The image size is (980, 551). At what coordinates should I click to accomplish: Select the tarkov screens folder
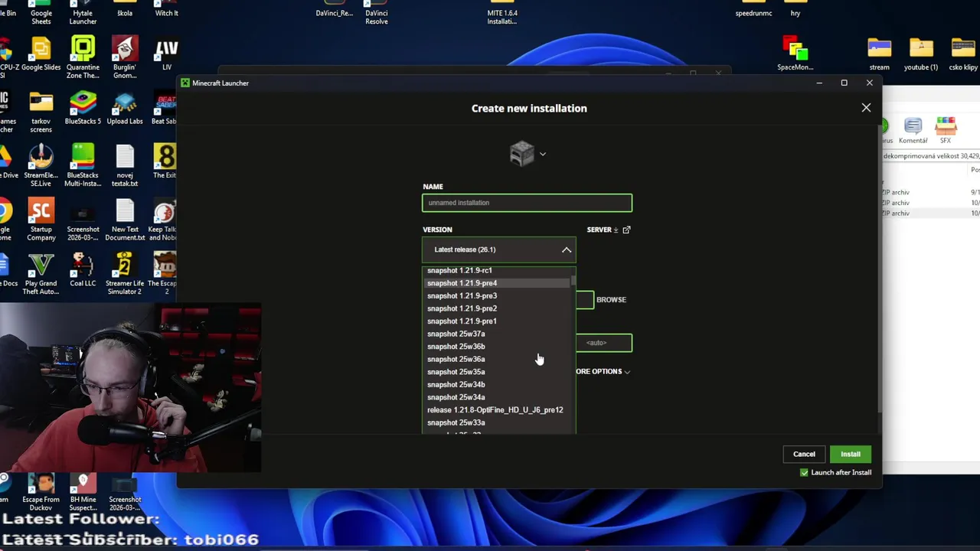(41, 111)
